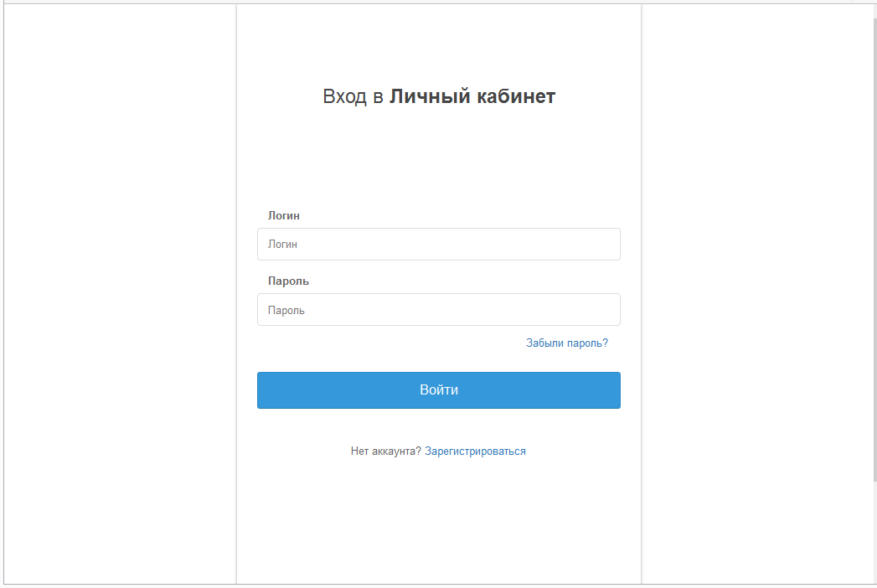
Task: Click the Пароль field label
Action: pos(288,281)
